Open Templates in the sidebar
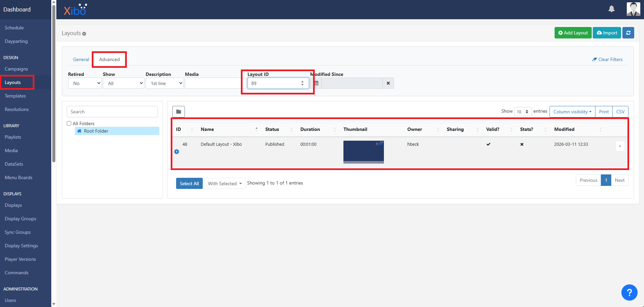 15,96
